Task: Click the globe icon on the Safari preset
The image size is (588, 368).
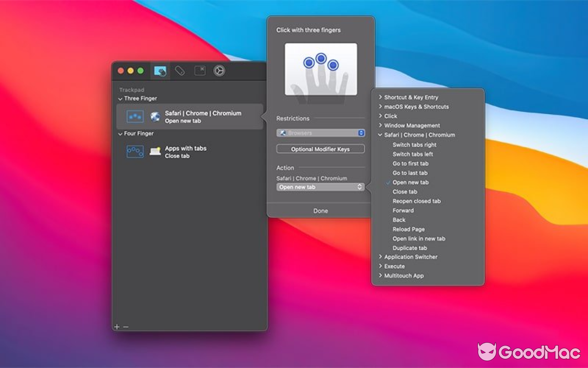Action: point(154,116)
